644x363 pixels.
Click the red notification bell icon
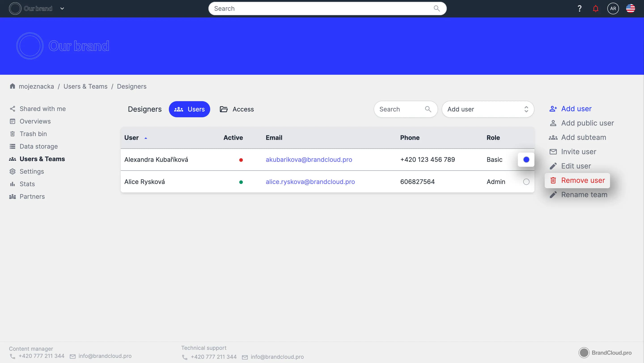pyautogui.click(x=595, y=9)
